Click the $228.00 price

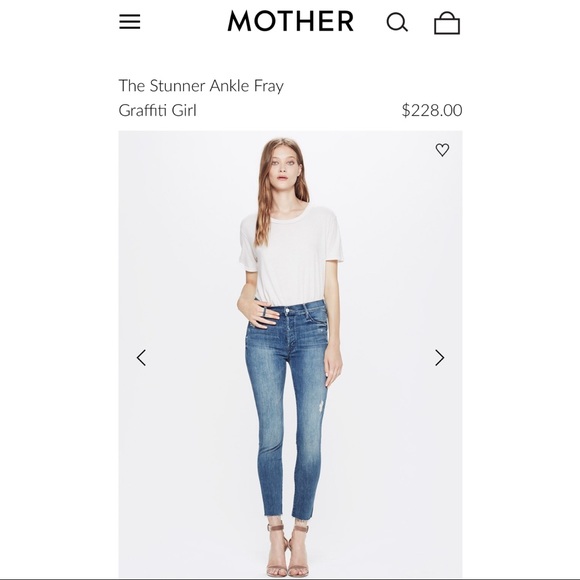(432, 110)
